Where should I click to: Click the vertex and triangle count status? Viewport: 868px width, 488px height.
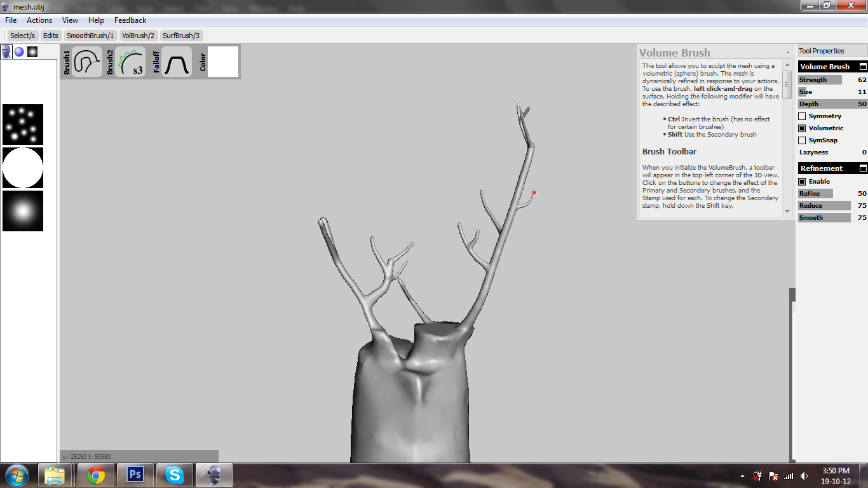(86, 457)
